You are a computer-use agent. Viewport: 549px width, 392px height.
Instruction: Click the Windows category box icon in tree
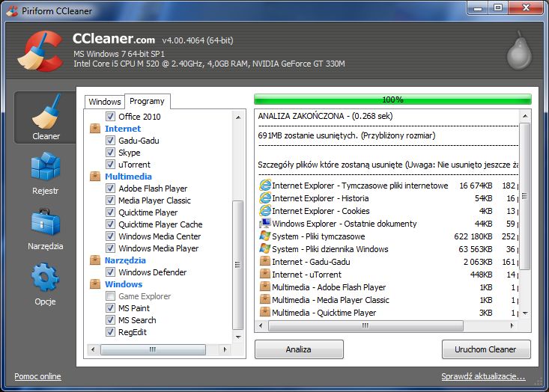95,284
